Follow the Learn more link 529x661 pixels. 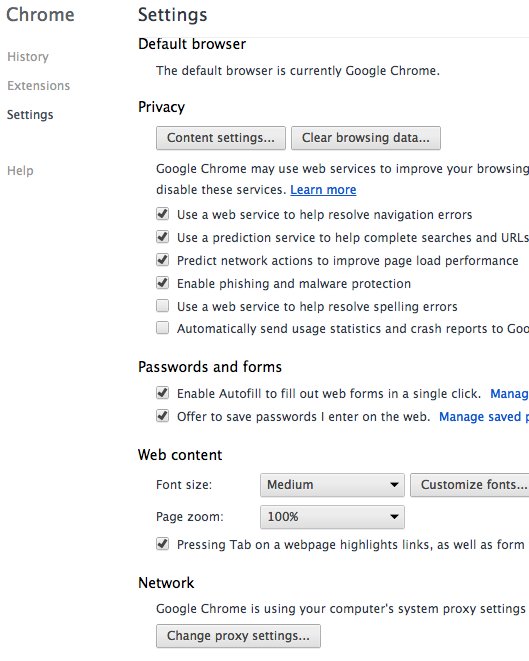pos(323,190)
